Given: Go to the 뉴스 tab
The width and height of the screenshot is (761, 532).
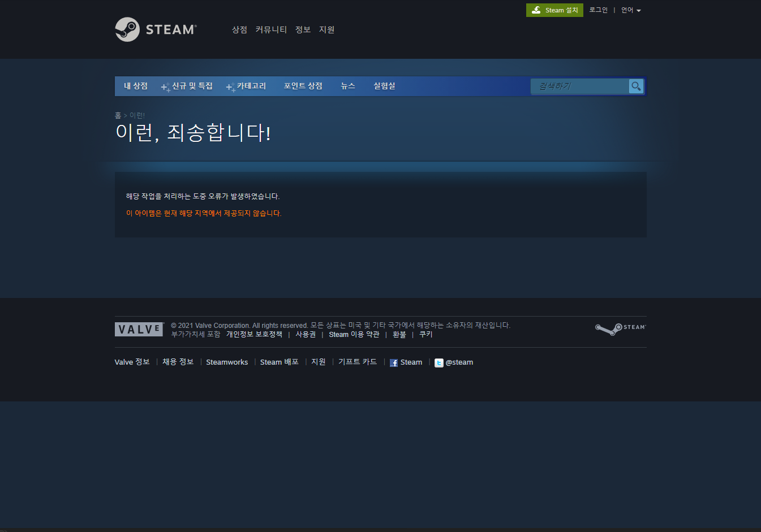Looking at the screenshot, I should coord(348,86).
